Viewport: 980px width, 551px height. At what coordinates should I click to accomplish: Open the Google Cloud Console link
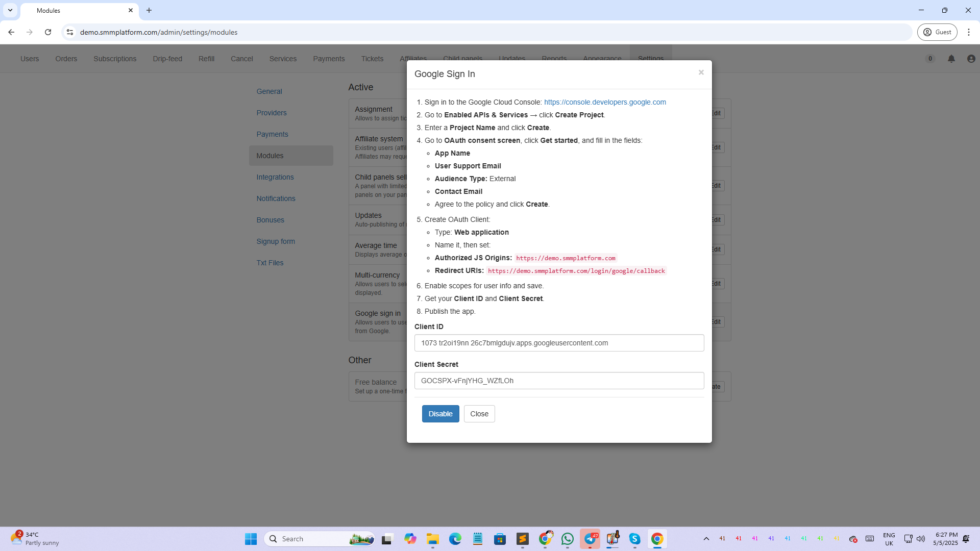[604, 102]
